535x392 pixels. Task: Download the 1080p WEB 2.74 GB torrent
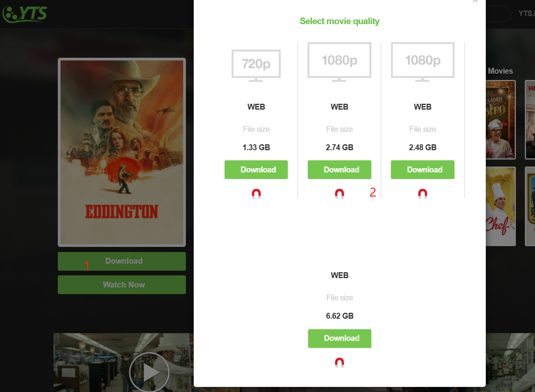[x=339, y=170]
